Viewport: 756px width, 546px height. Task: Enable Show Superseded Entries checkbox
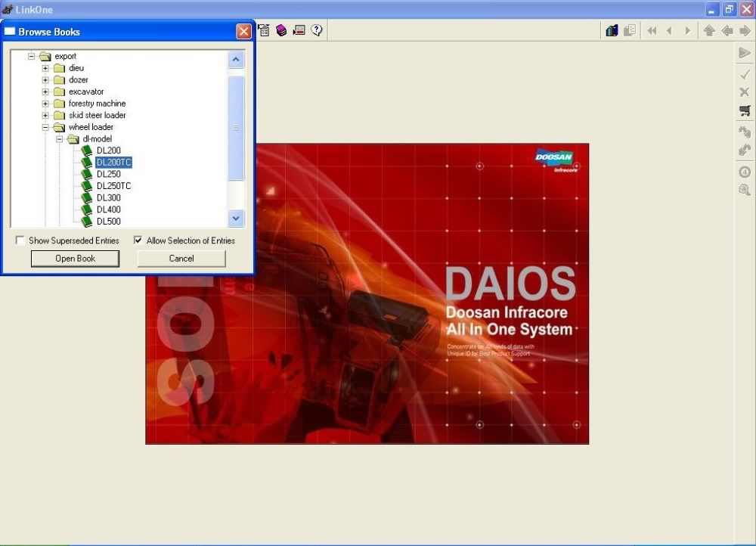click(20, 240)
